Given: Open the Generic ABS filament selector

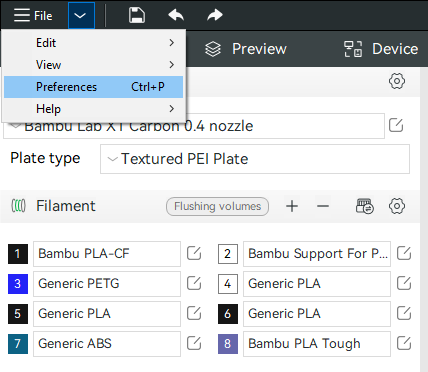Looking at the screenshot, I should [x=107, y=344].
